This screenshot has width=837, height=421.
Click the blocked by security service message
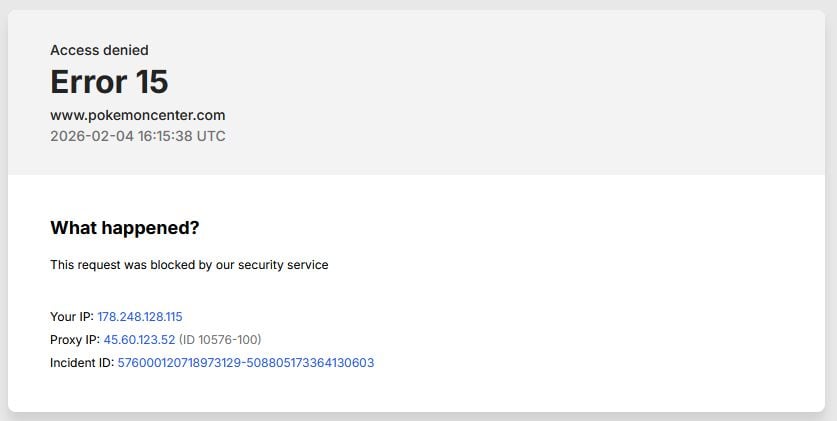click(x=189, y=265)
